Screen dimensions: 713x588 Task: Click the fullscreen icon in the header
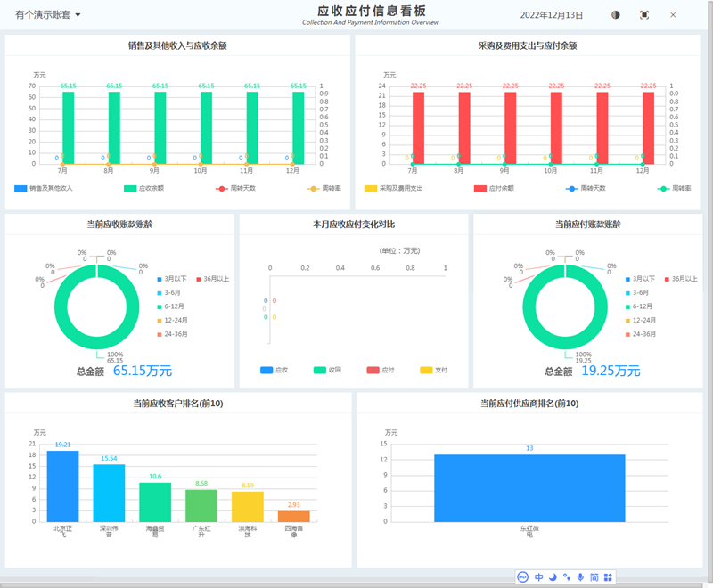(x=644, y=15)
